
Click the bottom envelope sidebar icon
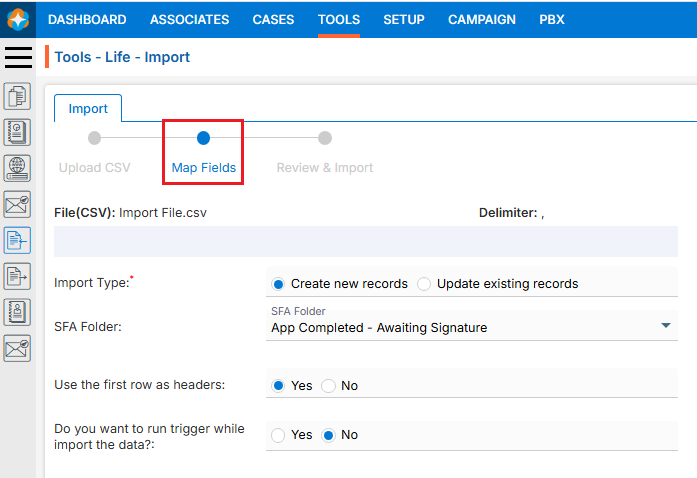[17, 347]
